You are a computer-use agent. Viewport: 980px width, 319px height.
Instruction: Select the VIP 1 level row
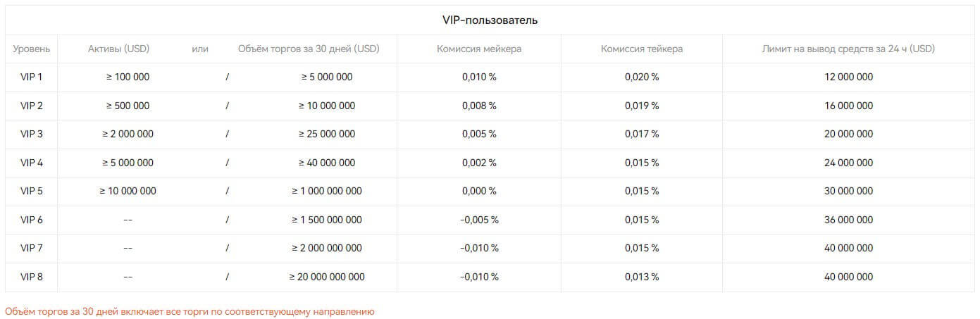tap(32, 77)
